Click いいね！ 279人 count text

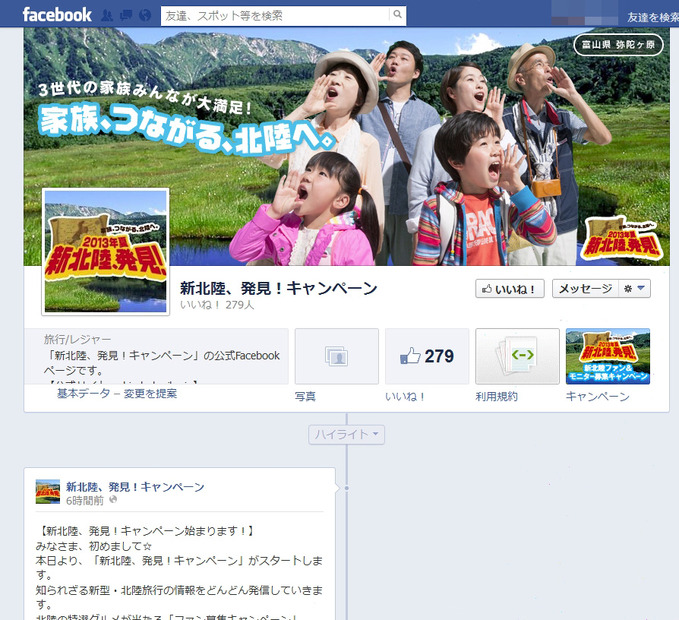[x=217, y=305]
